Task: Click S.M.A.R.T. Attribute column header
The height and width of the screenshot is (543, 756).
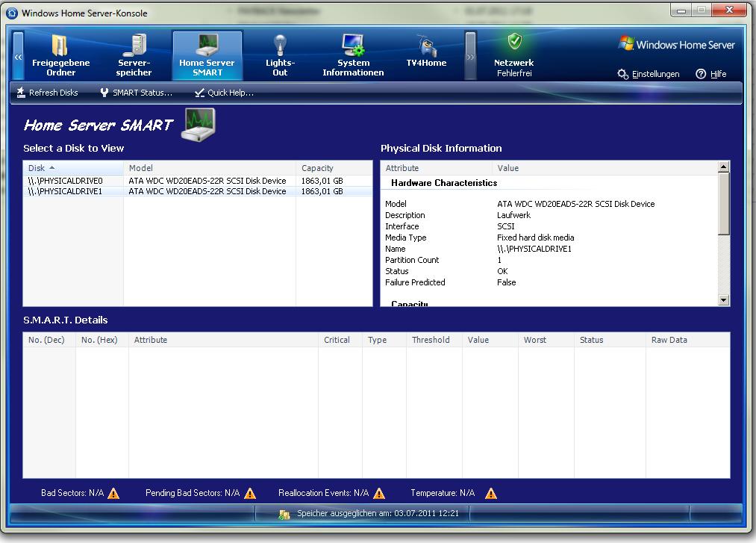Action: pos(223,340)
